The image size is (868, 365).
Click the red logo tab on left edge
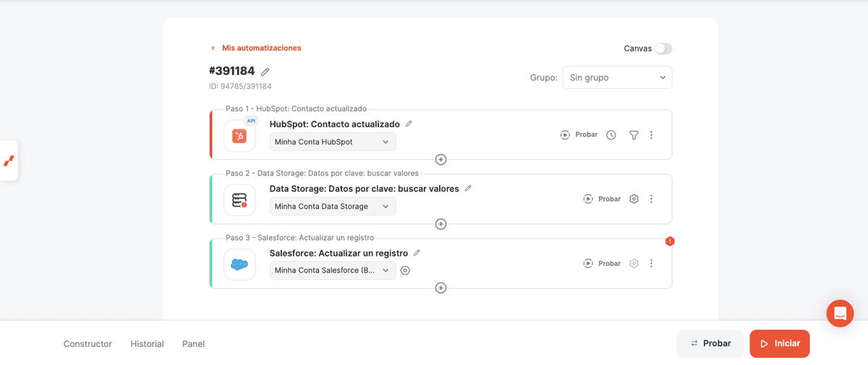9,160
